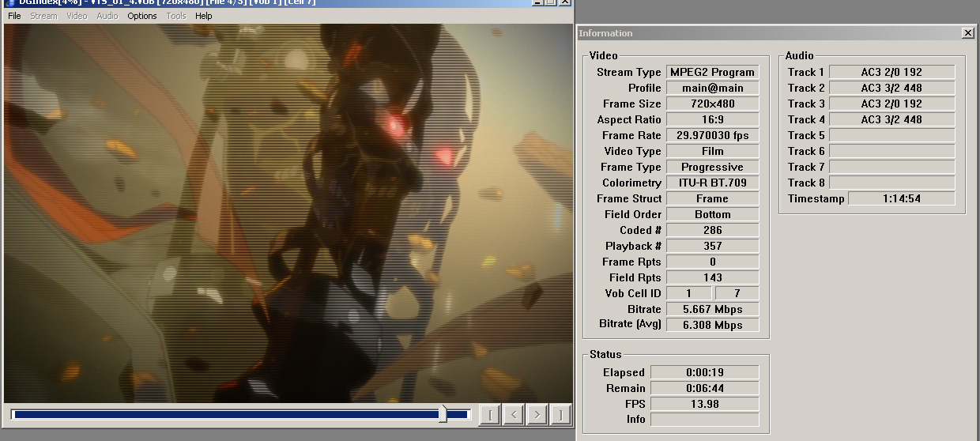The image size is (980, 441).
Task: Click the 'Colorimetry' label
Action: [x=631, y=183]
